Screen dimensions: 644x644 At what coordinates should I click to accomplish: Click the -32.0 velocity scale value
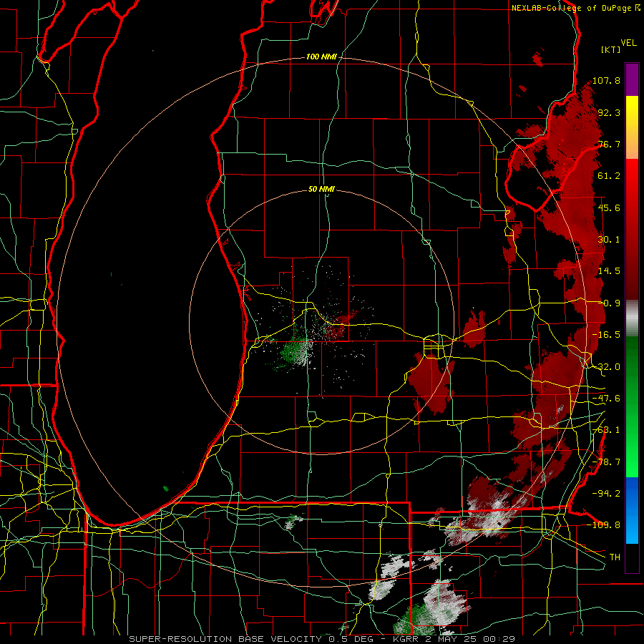[x=606, y=367]
